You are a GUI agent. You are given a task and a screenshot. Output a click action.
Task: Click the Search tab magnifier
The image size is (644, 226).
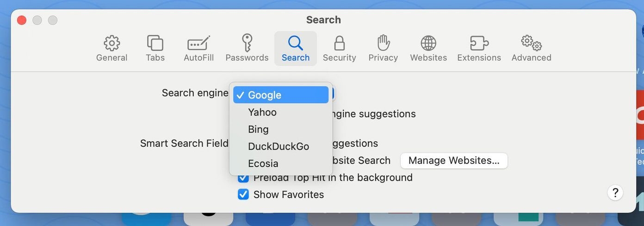point(295,43)
